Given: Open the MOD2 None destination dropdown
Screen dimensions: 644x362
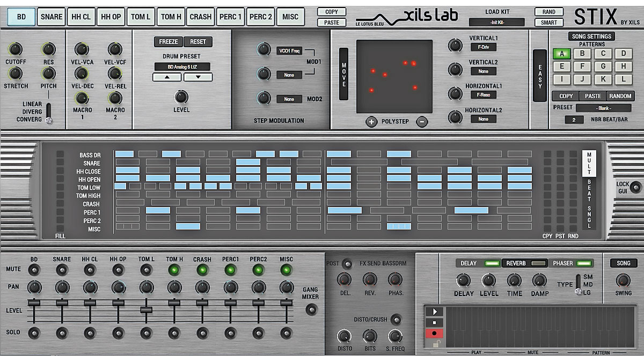Looking at the screenshot, I should [x=290, y=99].
